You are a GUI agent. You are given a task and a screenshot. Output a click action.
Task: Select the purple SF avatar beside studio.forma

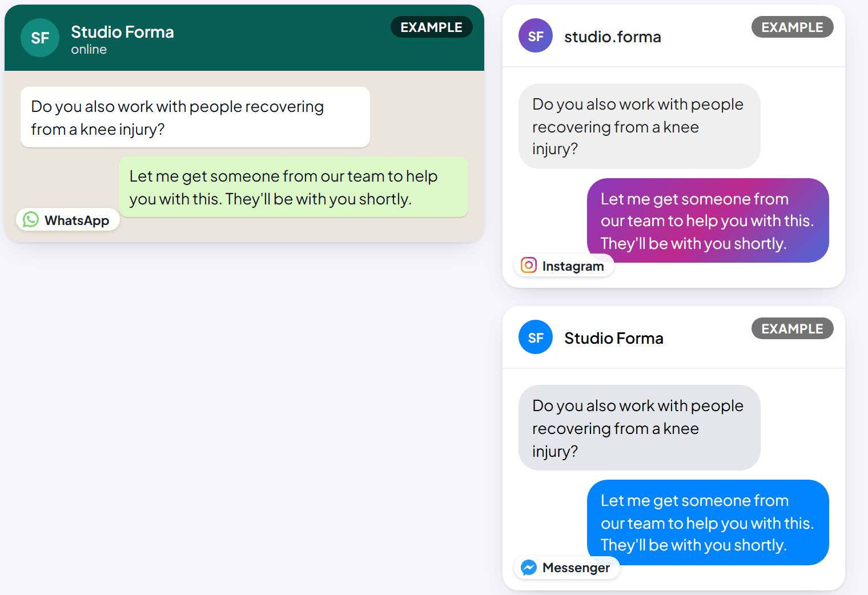pyautogui.click(x=536, y=35)
